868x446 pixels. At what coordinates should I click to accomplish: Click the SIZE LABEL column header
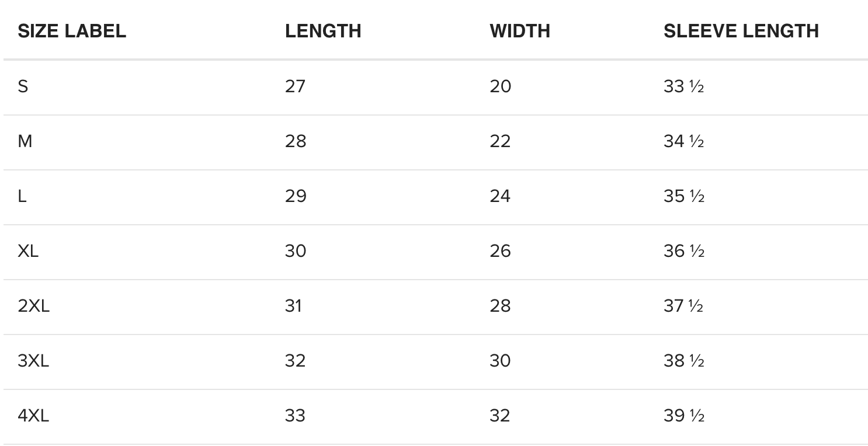[x=72, y=31]
